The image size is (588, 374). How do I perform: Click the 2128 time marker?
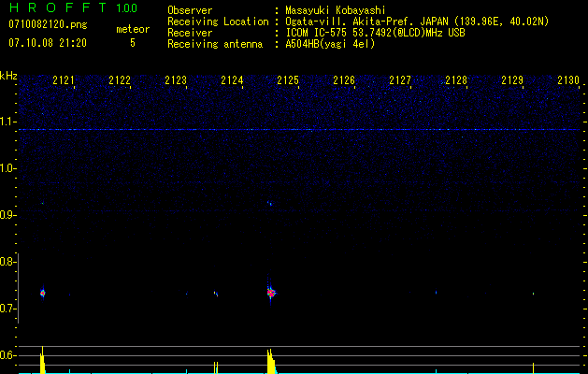click(x=456, y=80)
